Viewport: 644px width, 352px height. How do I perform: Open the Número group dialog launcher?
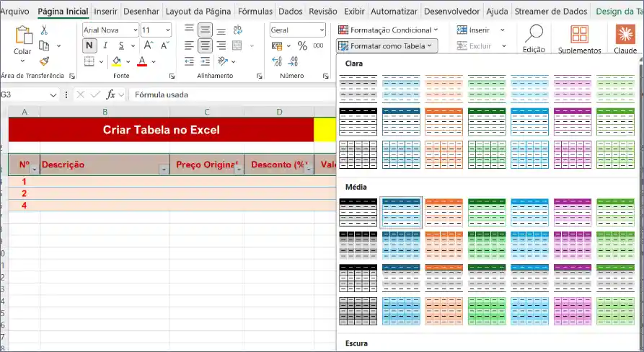tap(326, 76)
